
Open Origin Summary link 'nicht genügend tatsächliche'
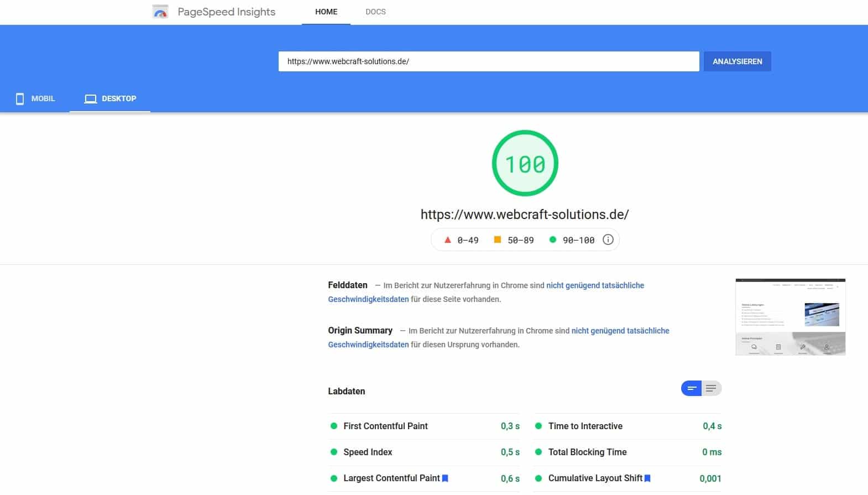pyautogui.click(x=620, y=331)
